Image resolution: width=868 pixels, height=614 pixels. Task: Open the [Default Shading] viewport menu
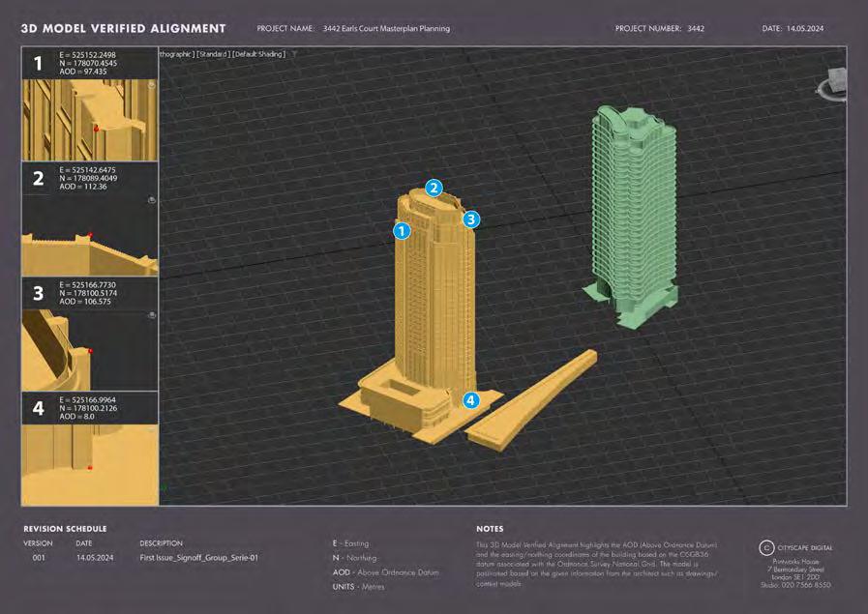[259, 54]
